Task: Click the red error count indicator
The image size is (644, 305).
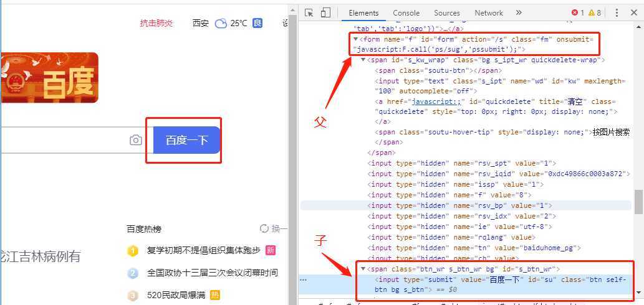Action: (578, 12)
